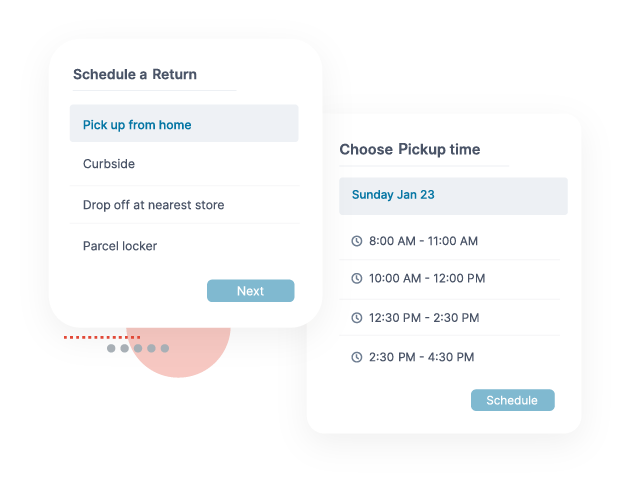Select the 10:00 AM - 12:00 PM slot
This screenshot has height=492, width=630.
pyautogui.click(x=449, y=278)
